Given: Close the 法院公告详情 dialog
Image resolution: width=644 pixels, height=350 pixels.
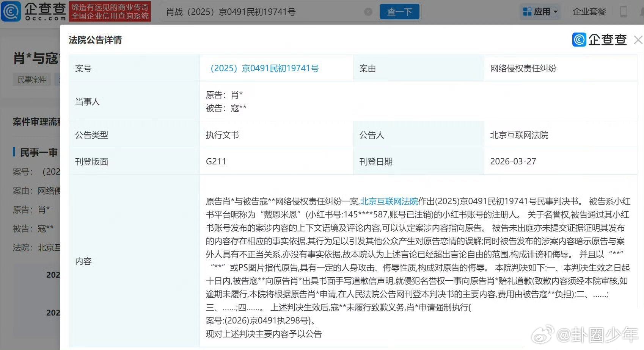Looking at the screenshot, I should (x=639, y=40).
